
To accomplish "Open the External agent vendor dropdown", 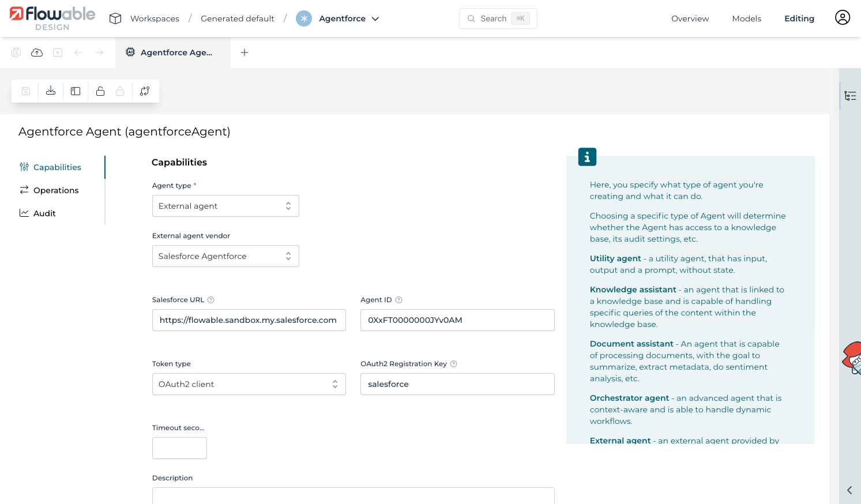I will point(225,256).
